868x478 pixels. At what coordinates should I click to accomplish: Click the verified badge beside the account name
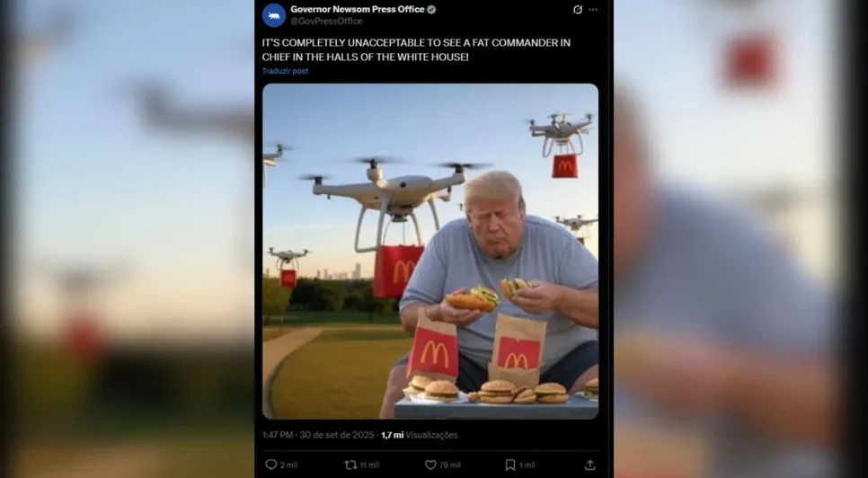click(431, 9)
